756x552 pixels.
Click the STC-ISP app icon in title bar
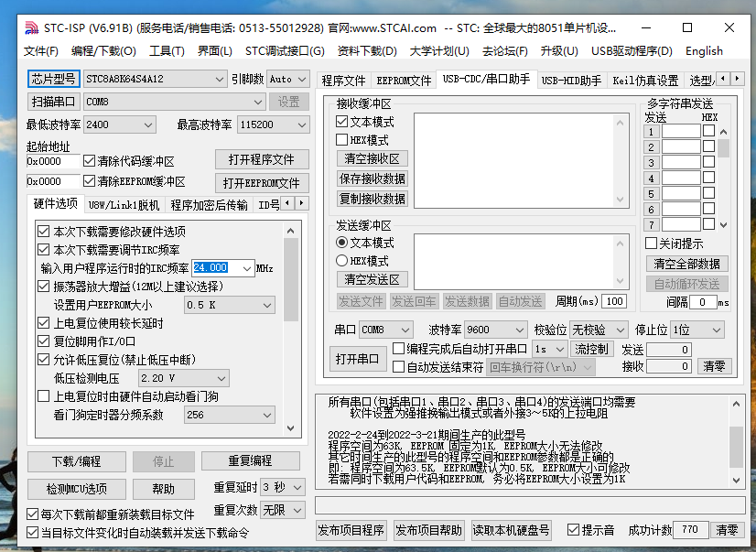tap(31, 28)
